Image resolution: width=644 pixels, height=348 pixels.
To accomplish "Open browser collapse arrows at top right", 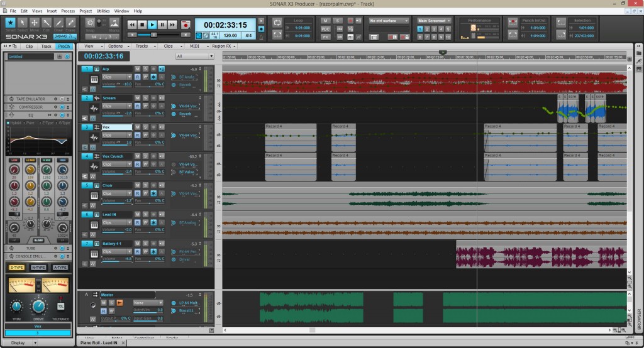I will coord(639,46).
